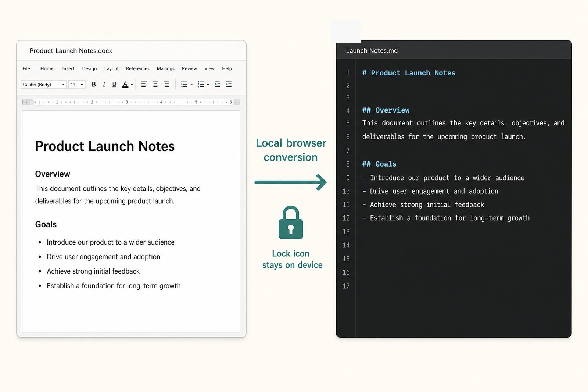Open the Review tab
588x392 pixels.
pos(189,68)
